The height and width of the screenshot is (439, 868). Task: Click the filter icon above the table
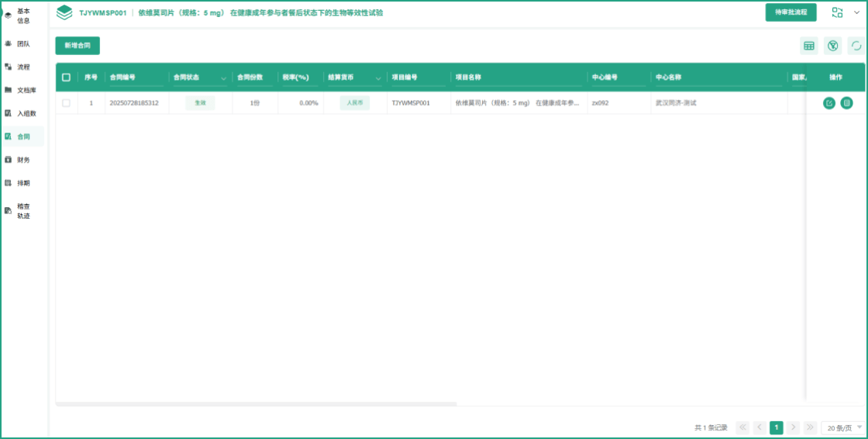tap(832, 46)
